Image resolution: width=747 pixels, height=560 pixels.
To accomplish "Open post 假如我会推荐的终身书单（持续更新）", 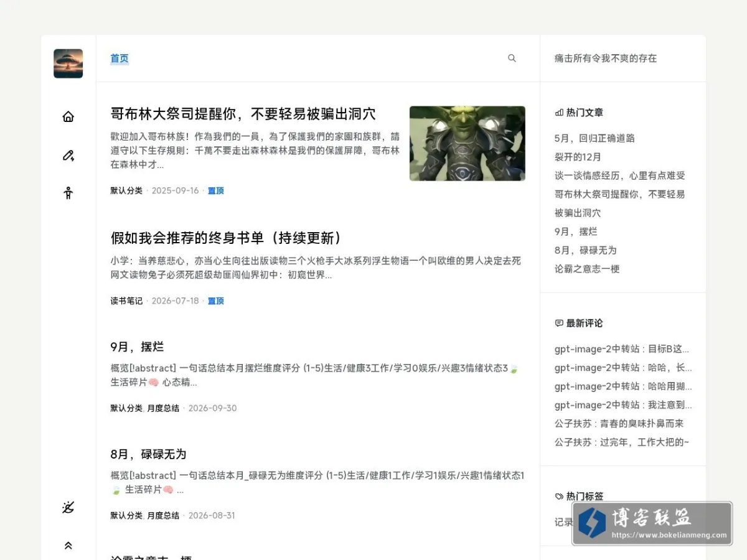I will coord(227,238).
